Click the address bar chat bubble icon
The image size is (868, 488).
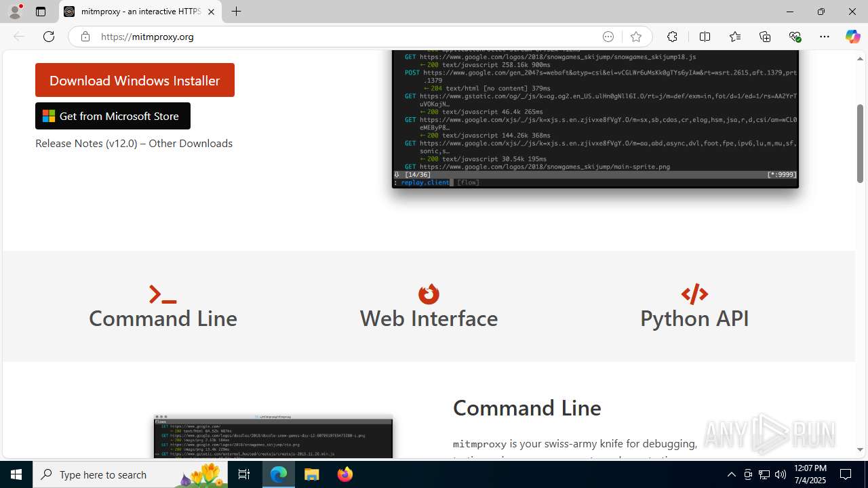coord(608,37)
